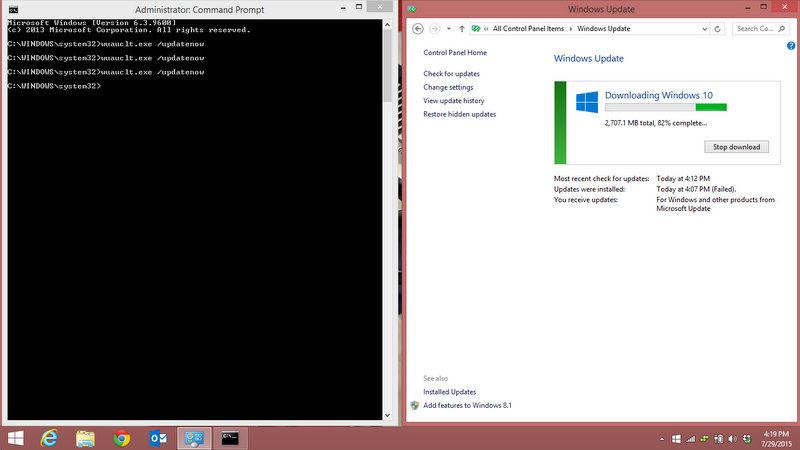This screenshot has width=800, height=450.
Task: Click Stop download button
Action: (736, 147)
